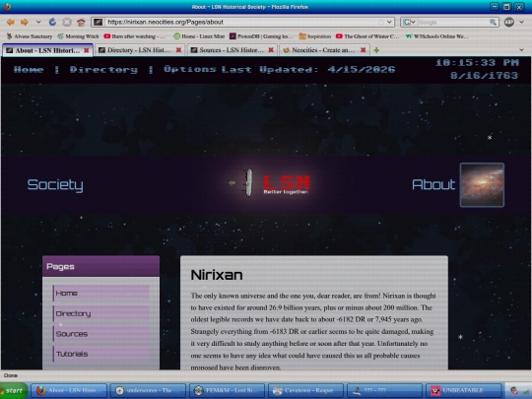Open the Burn after watching bookmark

134,36
